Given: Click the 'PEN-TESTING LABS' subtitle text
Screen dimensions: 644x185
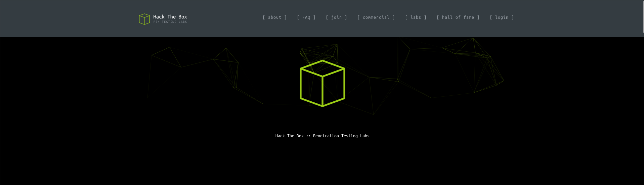Looking at the screenshot, I should [x=170, y=22].
